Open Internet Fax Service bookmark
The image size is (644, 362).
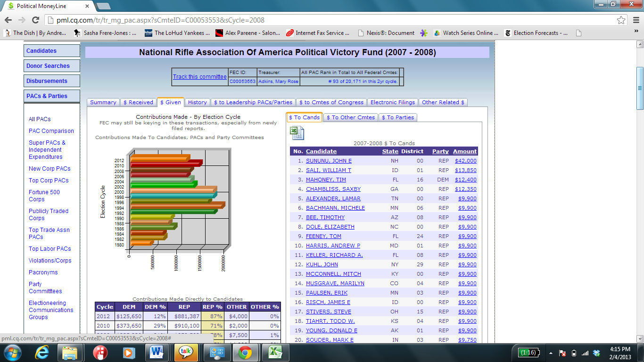click(318, 33)
